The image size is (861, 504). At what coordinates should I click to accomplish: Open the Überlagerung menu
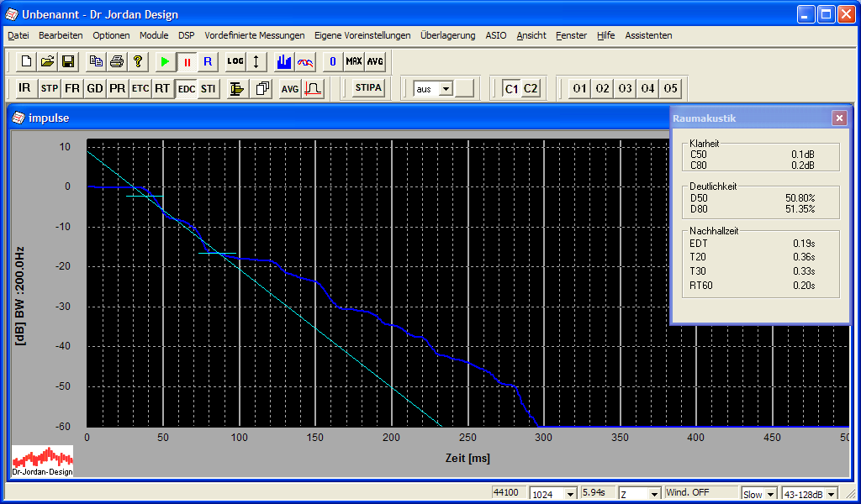(x=447, y=35)
